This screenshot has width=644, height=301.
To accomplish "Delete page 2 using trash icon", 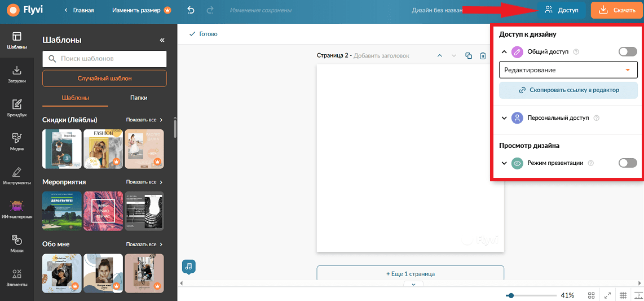I will tap(483, 55).
